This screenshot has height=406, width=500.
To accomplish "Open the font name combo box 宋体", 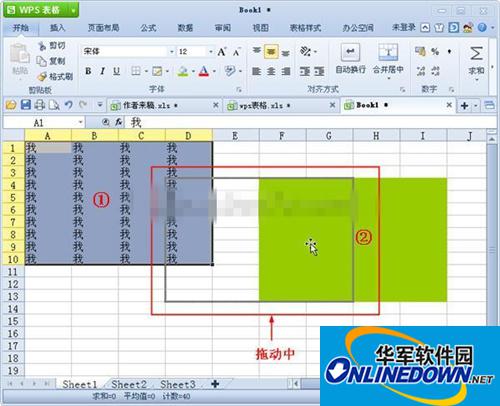I will [128, 51].
